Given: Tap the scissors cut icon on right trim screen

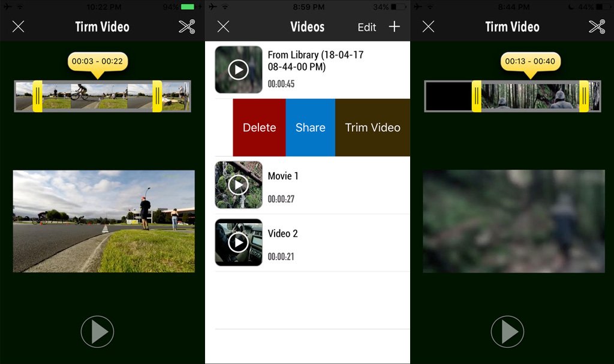Looking at the screenshot, I should pos(597,26).
